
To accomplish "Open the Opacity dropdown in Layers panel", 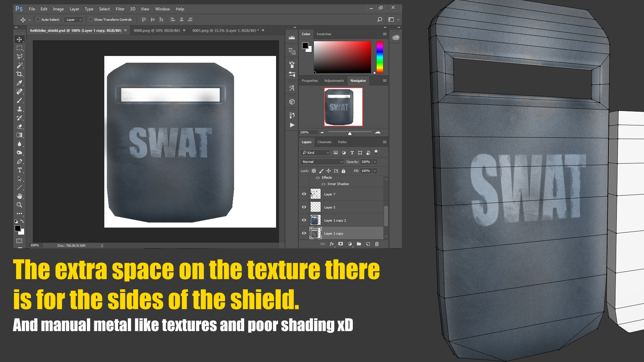I will (x=374, y=162).
